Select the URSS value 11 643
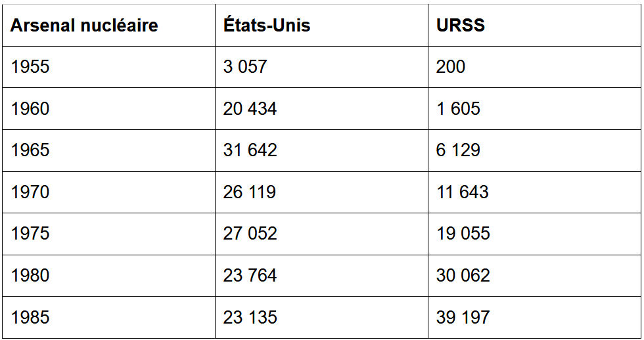 [x=534, y=192]
